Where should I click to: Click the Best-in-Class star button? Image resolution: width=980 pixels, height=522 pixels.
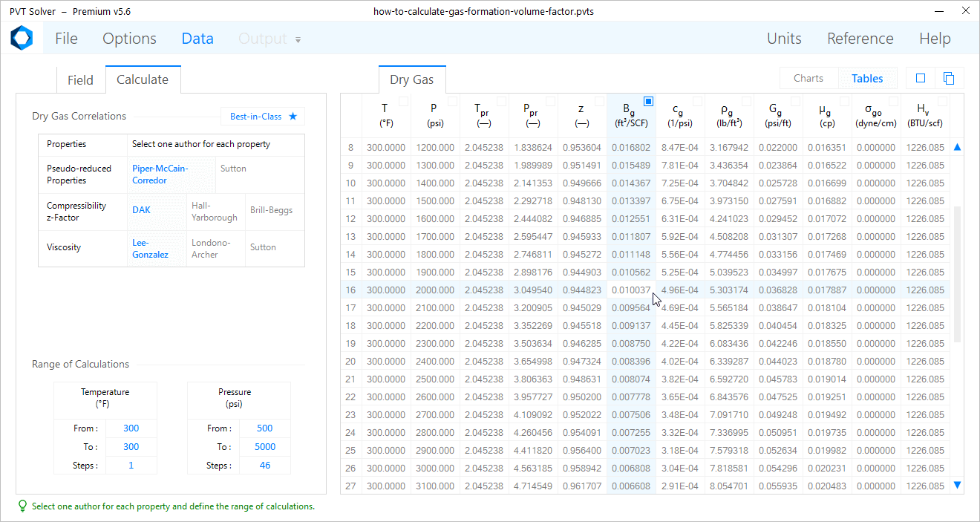point(263,117)
